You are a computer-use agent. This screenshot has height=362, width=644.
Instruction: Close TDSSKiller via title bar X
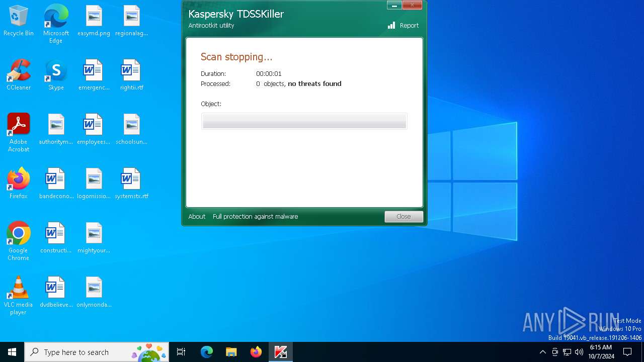[412, 5]
